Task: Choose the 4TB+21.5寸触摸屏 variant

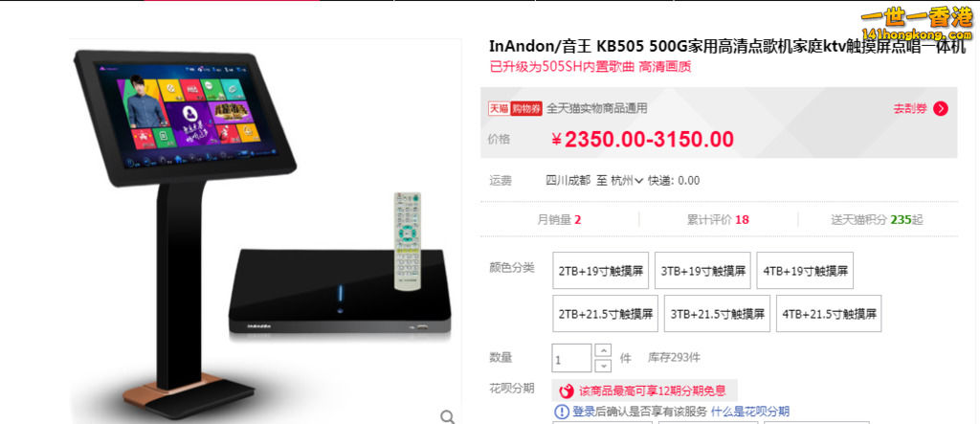Action: tap(829, 313)
